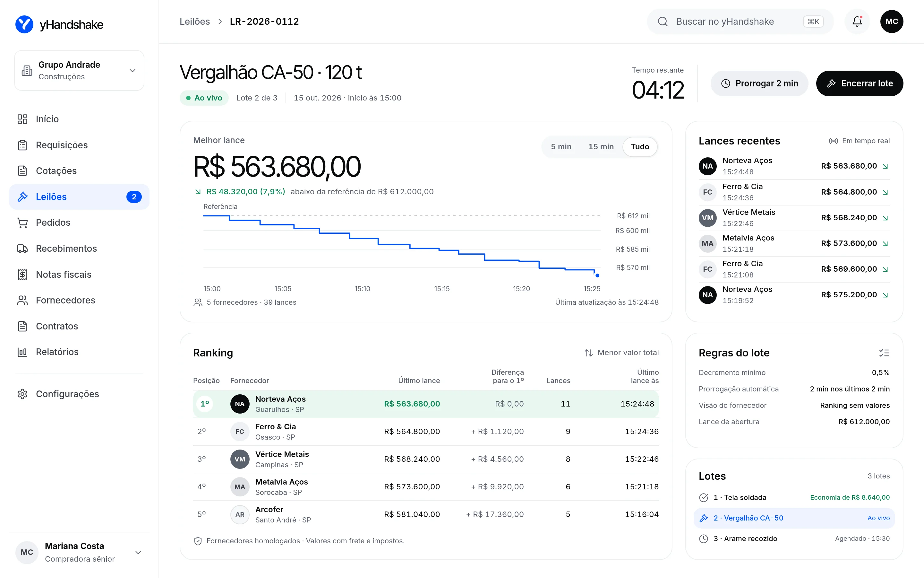Go to Leilões breadcrumb link

pos(195,22)
